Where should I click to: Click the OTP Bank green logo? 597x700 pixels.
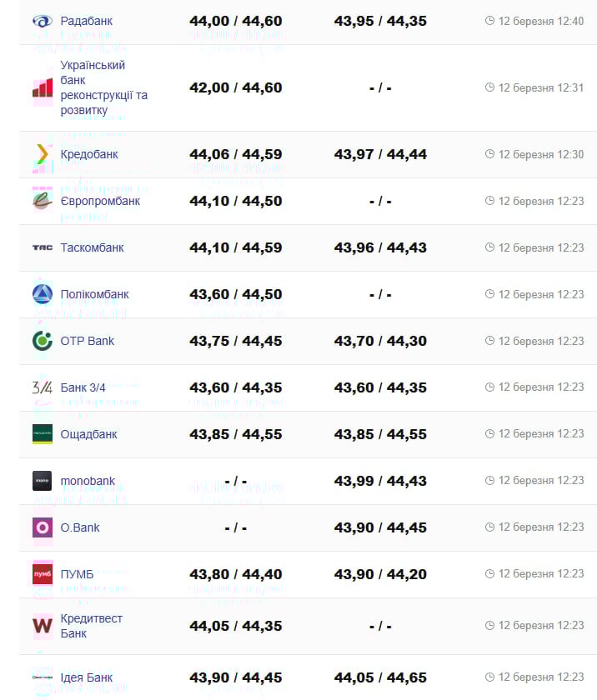click(x=42, y=341)
